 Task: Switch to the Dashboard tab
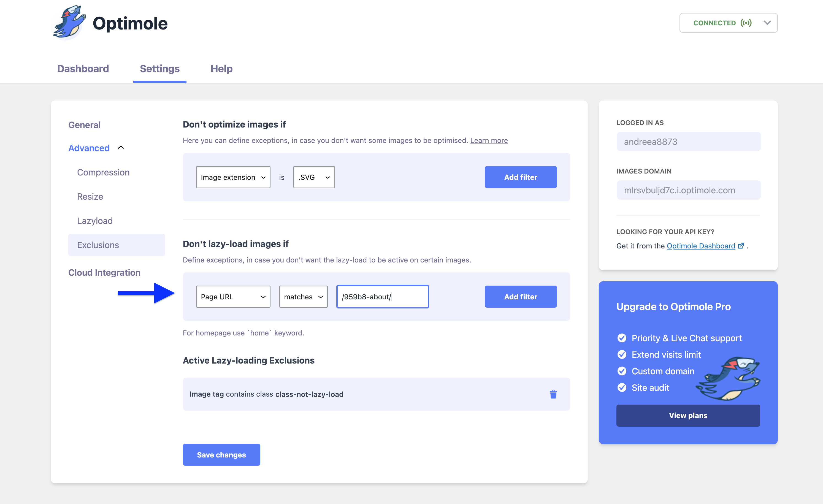83,69
